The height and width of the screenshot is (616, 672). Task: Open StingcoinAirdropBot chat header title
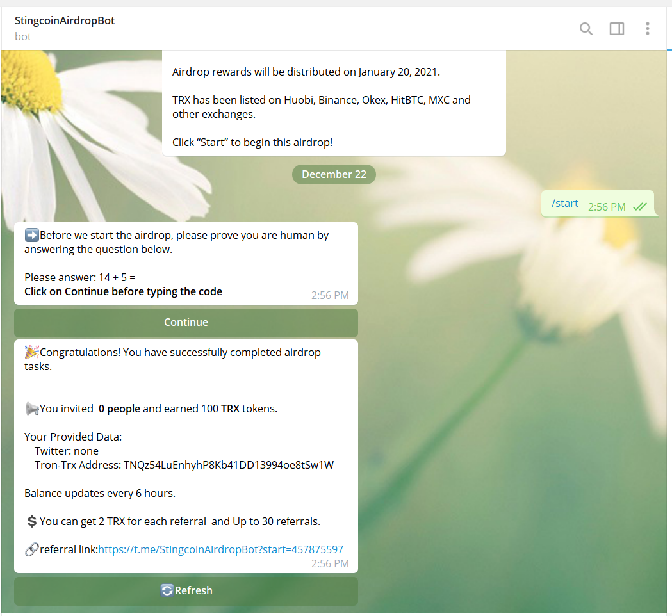pyautogui.click(x=65, y=20)
